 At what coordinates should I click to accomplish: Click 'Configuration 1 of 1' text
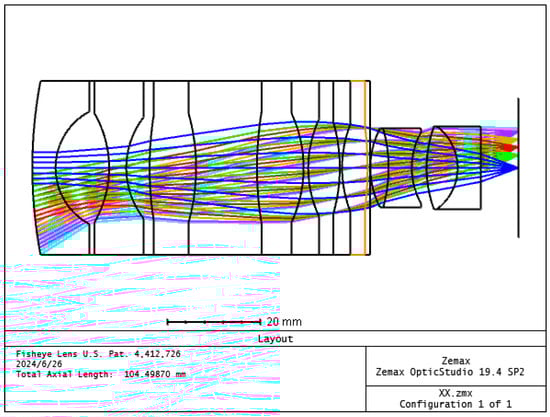pyautogui.click(x=455, y=404)
